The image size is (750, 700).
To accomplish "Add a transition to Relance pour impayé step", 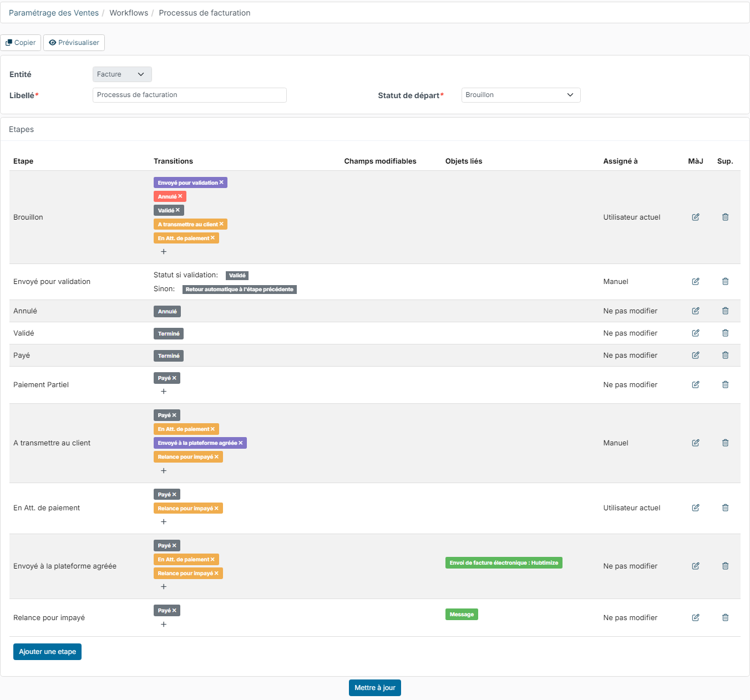I will tap(164, 625).
